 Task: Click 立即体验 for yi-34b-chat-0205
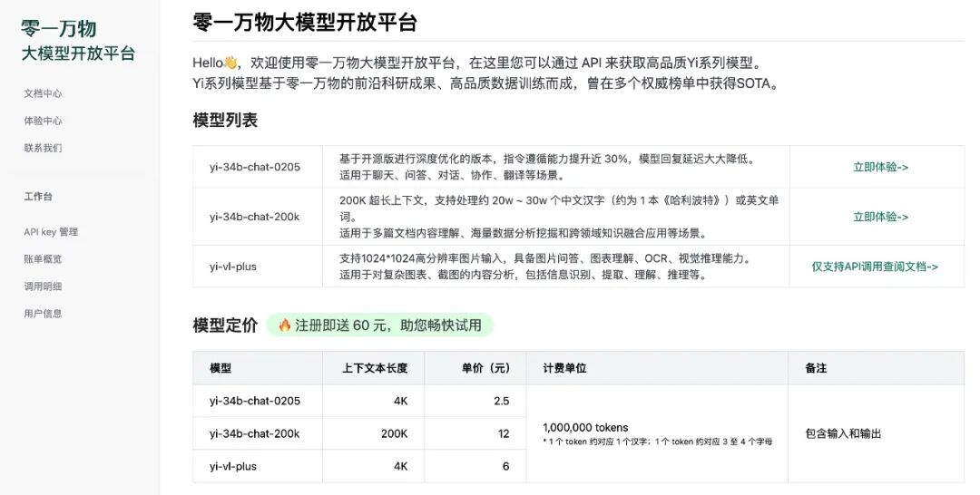pyautogui.click(x=880, y=168)
